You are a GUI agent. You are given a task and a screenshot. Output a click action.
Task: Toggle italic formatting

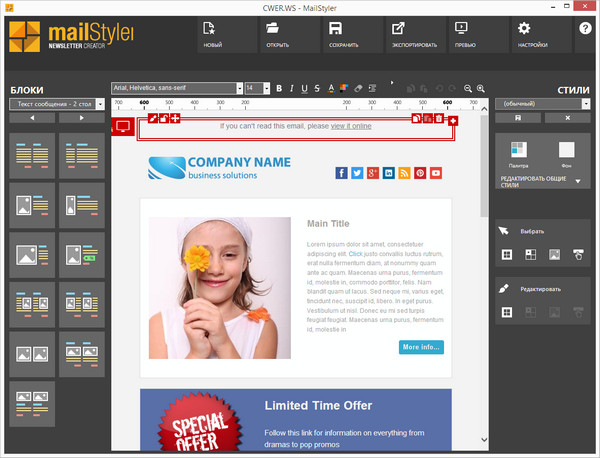[x=292, y=88]
